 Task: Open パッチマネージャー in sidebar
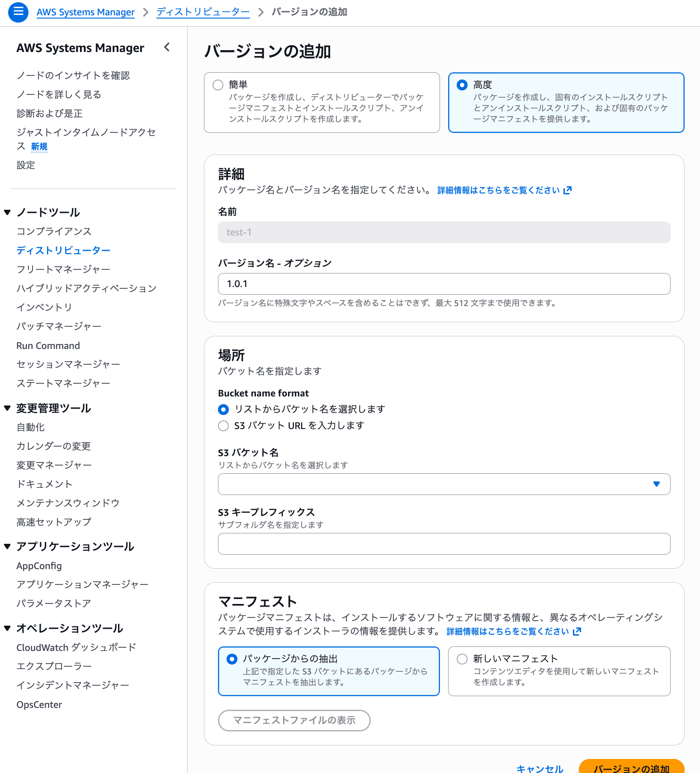click(x=59, y=326)
